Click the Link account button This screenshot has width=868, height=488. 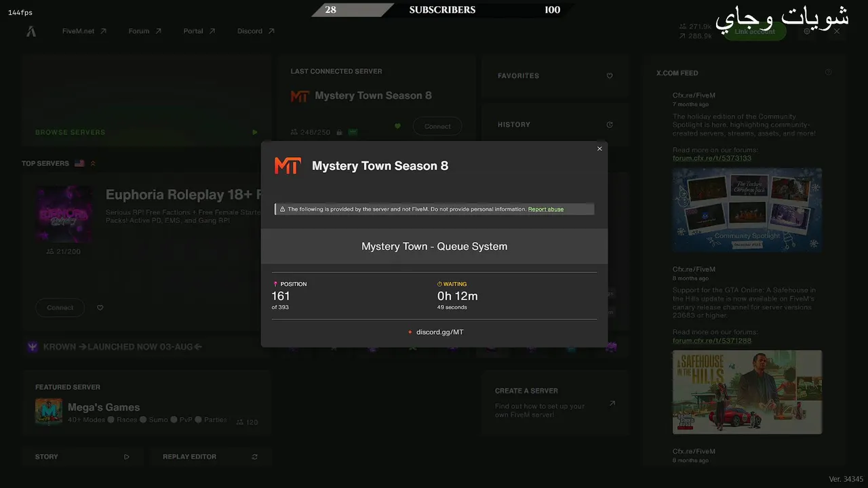755,32
